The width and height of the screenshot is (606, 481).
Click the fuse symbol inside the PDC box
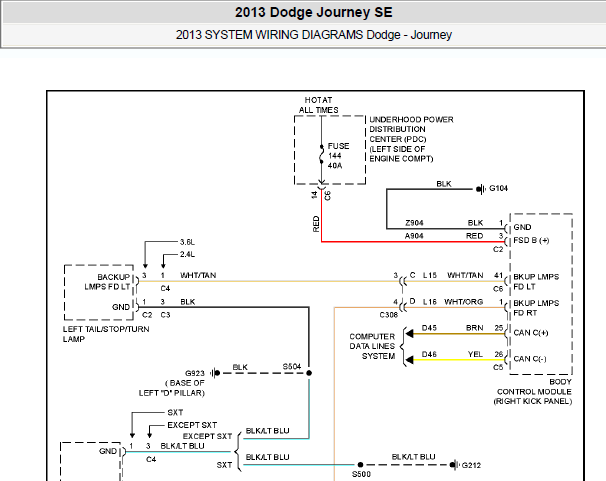coord(321,154)
